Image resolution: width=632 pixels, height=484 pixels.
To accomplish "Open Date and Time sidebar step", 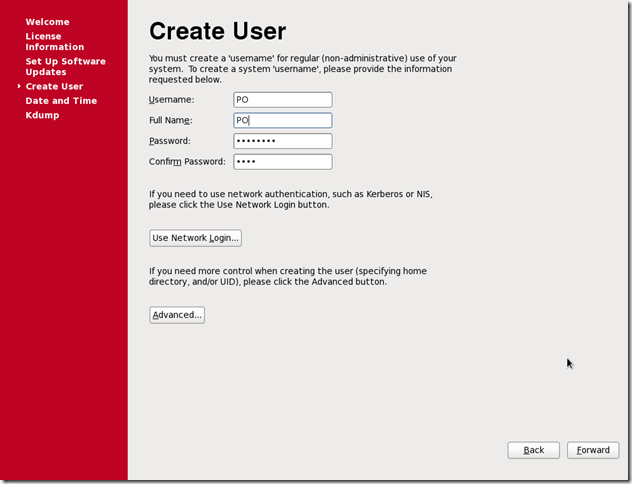I will tap(61, 101).
